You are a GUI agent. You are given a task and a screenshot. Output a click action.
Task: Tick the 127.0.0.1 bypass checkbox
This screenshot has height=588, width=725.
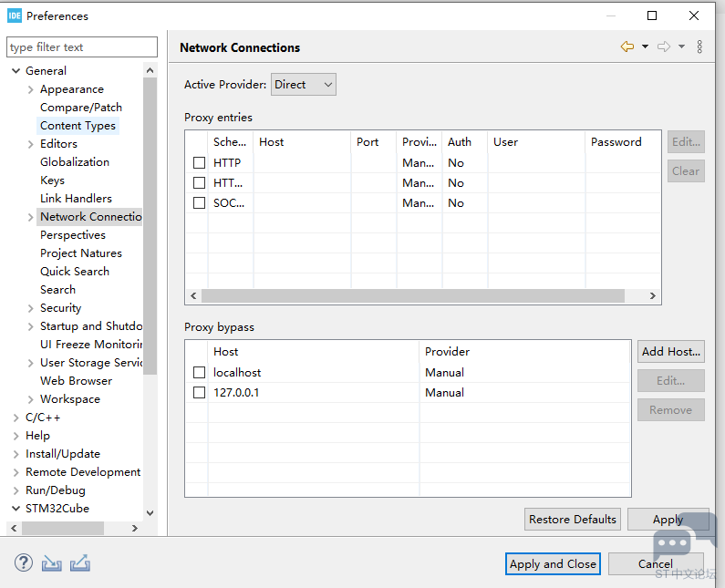200,393
